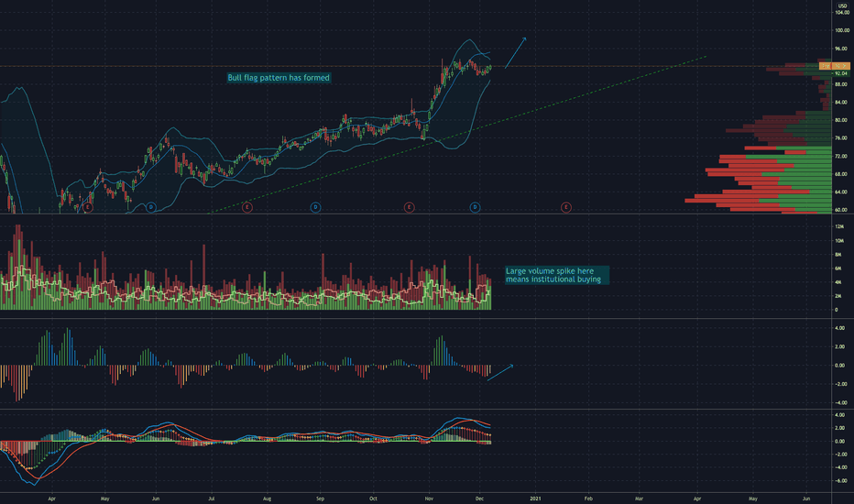Click the Jul label on time axis
854x504 pixels.
tap(212, 499)
